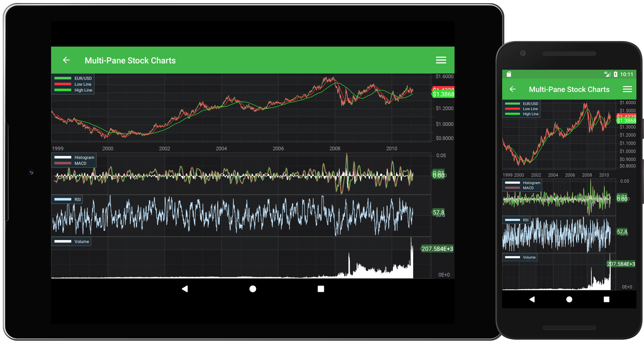Open the hamburger menu on the phone
Image resolution: width=644 pixels, height=341 pixels.
click(628, 89)
